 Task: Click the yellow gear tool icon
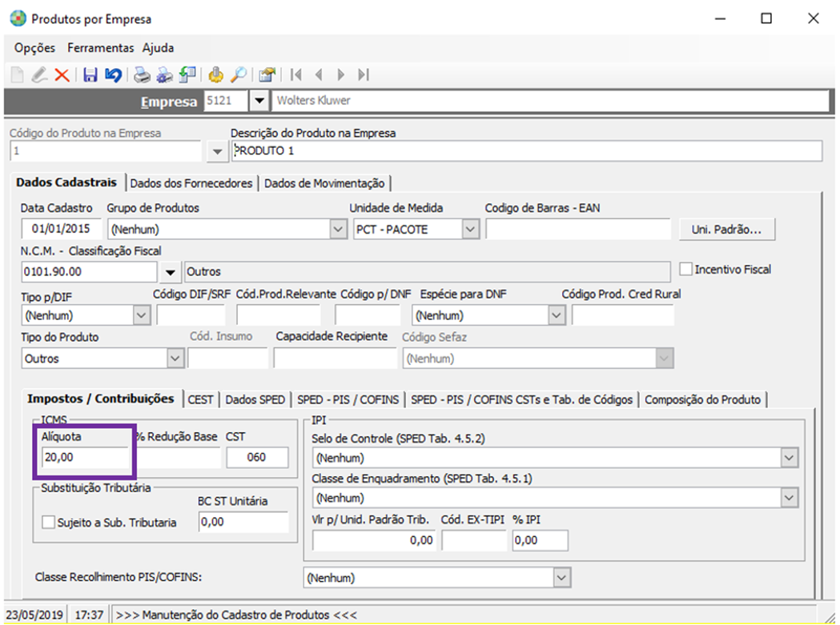[x=216, y=74]
